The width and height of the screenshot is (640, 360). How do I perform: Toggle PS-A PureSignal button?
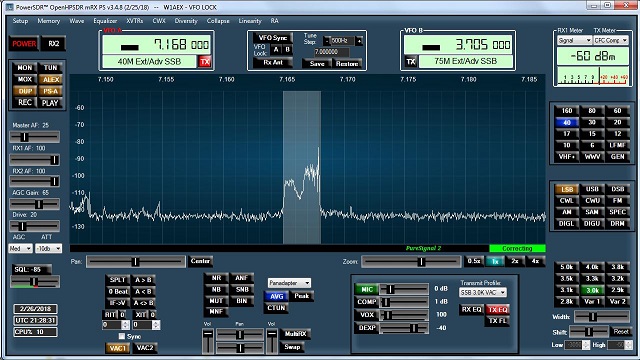tap(51, 91)
